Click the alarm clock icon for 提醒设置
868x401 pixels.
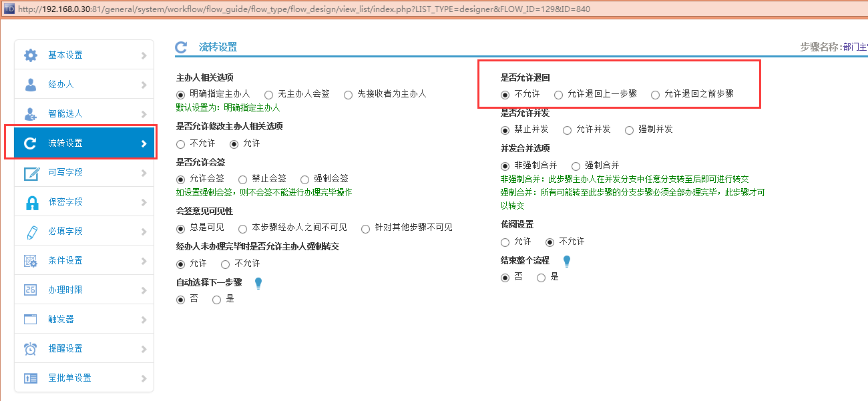[31, 349]
